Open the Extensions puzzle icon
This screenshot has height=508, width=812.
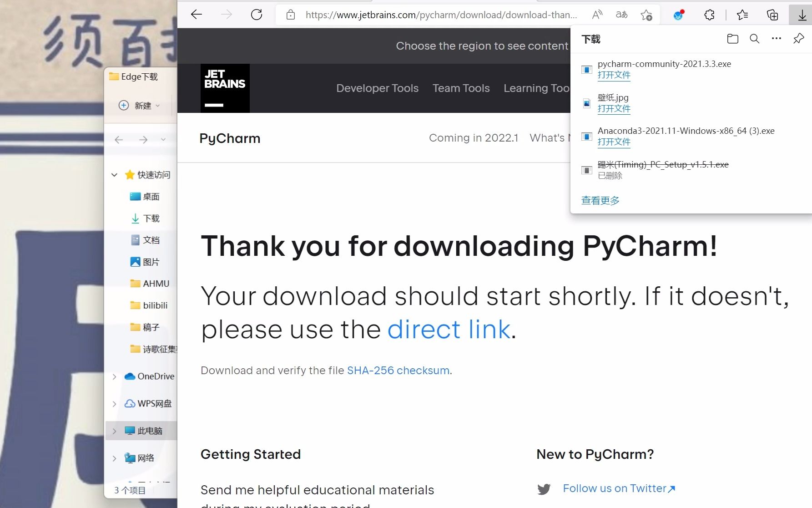coord(709,15)
